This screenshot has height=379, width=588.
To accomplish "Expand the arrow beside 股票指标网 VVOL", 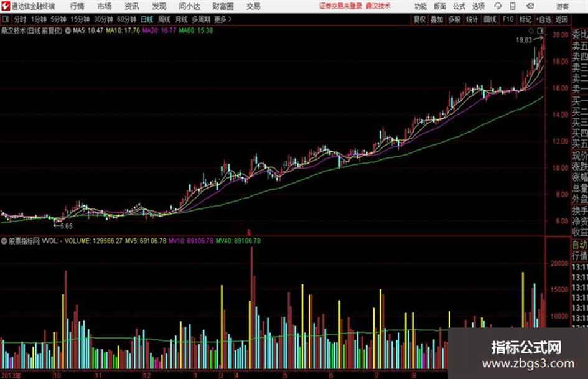I will pyautogui.click(x=4, y=241).
